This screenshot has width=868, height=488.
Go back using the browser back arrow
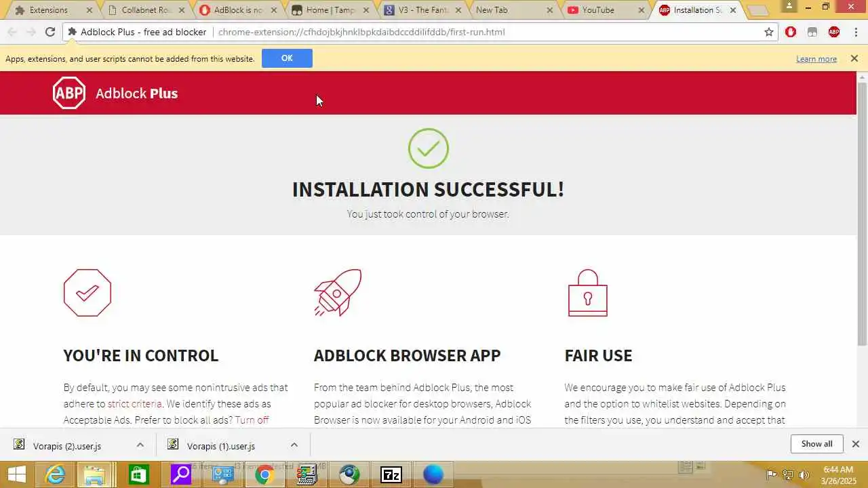[x=12, y=32]
